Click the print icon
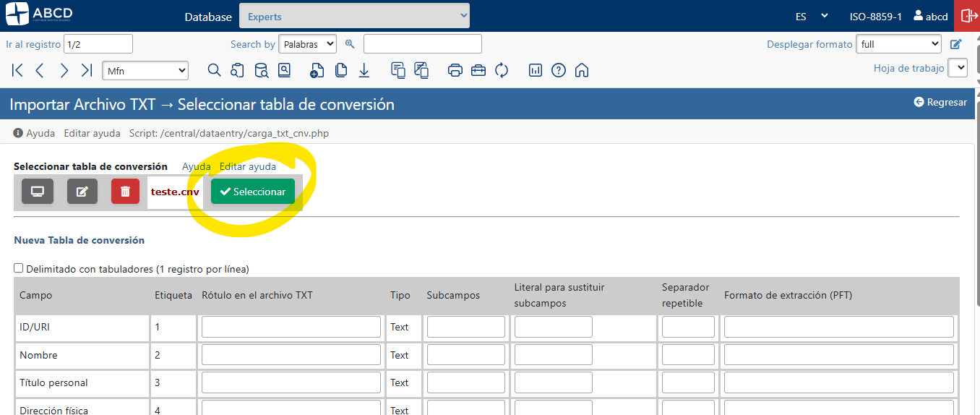Image resolution: width=980 pixels, height=415 pixels. (x=455, y=70)
